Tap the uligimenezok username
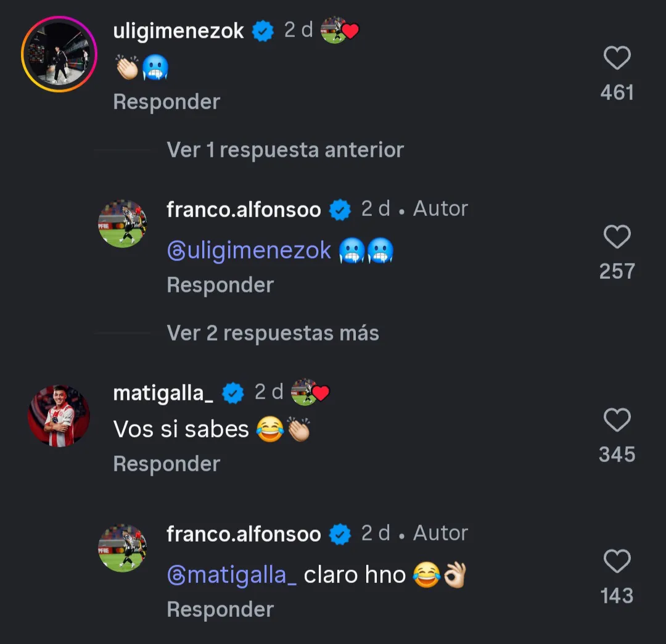666x644 pixels. pyautogui.click(x=179, y=31)
